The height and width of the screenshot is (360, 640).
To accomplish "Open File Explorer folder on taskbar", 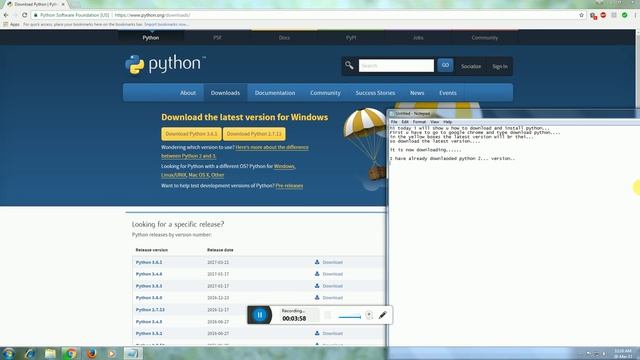I will coord(50,353).
